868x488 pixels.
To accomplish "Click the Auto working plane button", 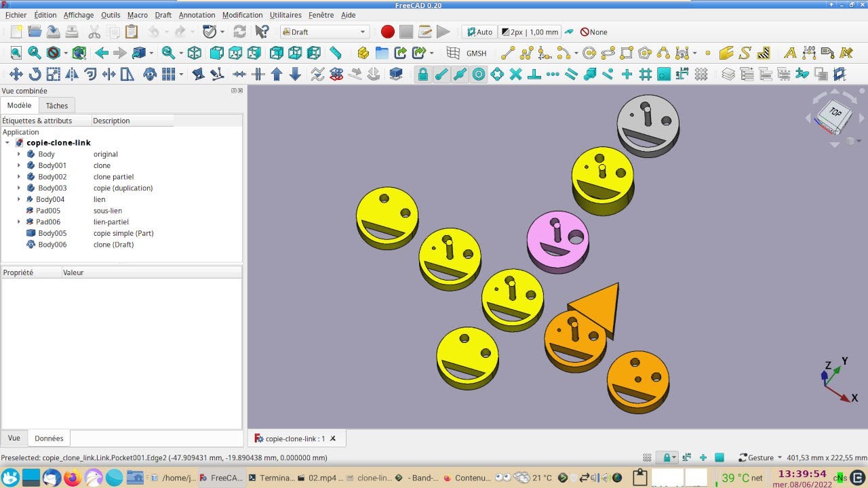I will [479, 32].
